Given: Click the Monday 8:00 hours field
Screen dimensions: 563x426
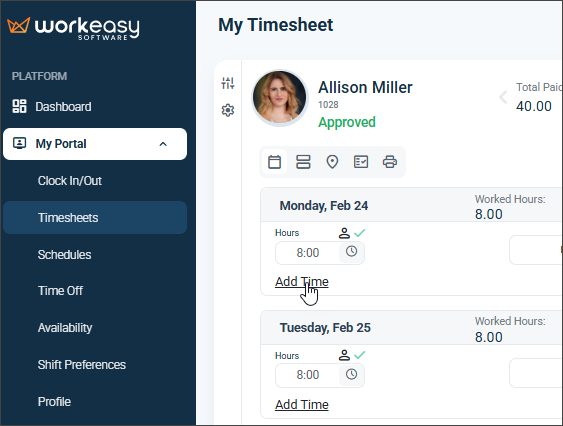Looking at the screenshot, I should 307,253.
